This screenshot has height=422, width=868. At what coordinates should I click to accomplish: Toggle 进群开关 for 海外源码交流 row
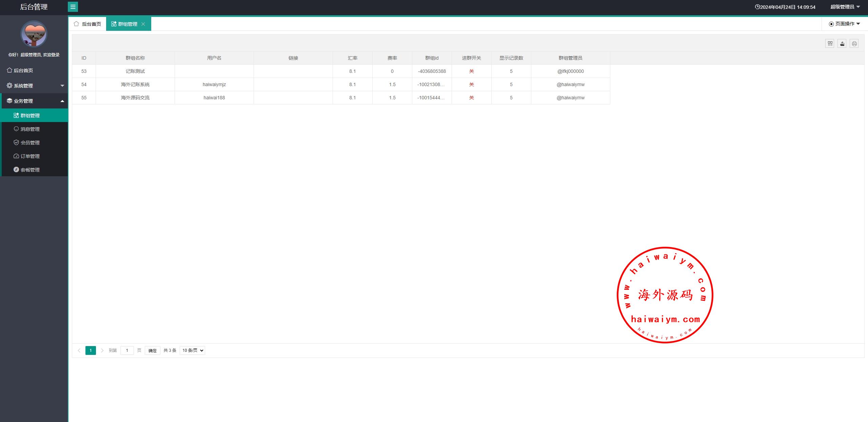471,98
